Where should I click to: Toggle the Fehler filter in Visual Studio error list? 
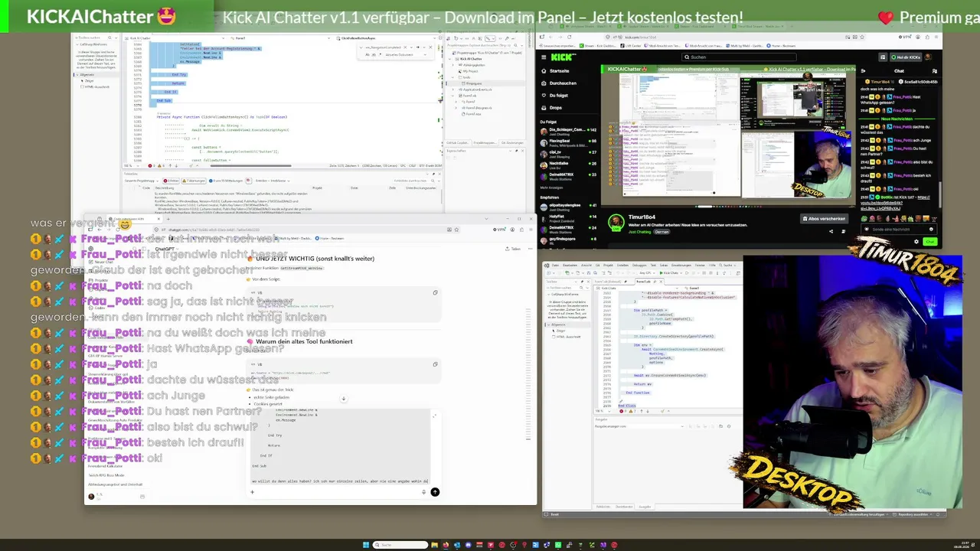[172, 181]
